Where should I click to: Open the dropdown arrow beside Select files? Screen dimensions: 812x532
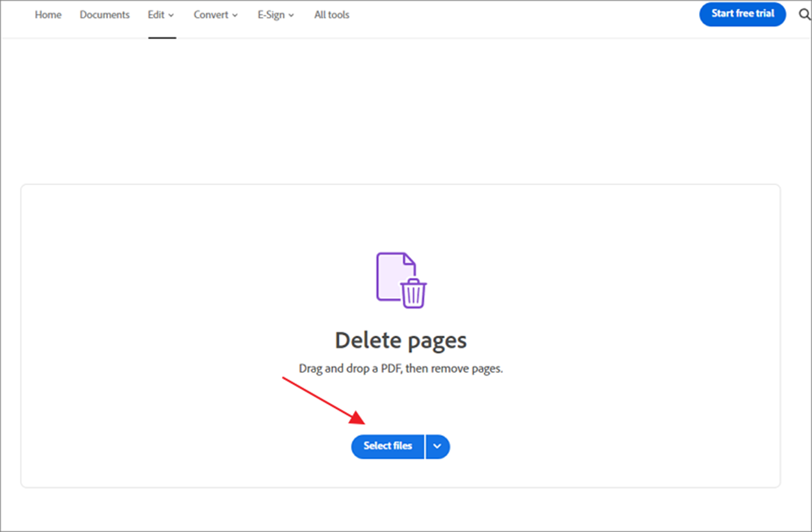pos(438,446)
